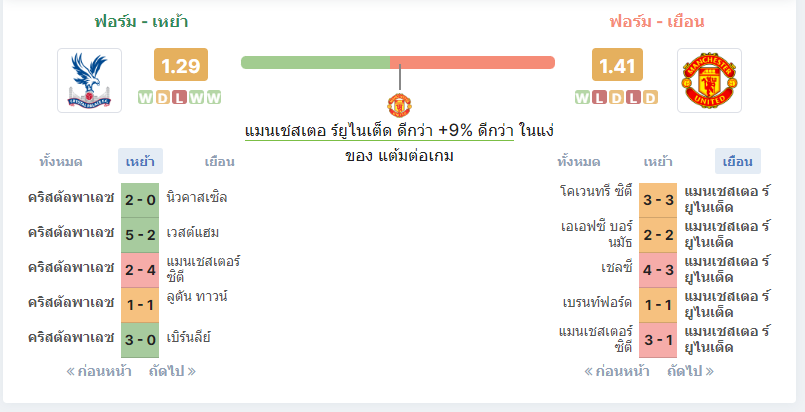This screenshot has height=412, width=805.
Task: Select the left เยือน tab
Action: pos(219,162)
